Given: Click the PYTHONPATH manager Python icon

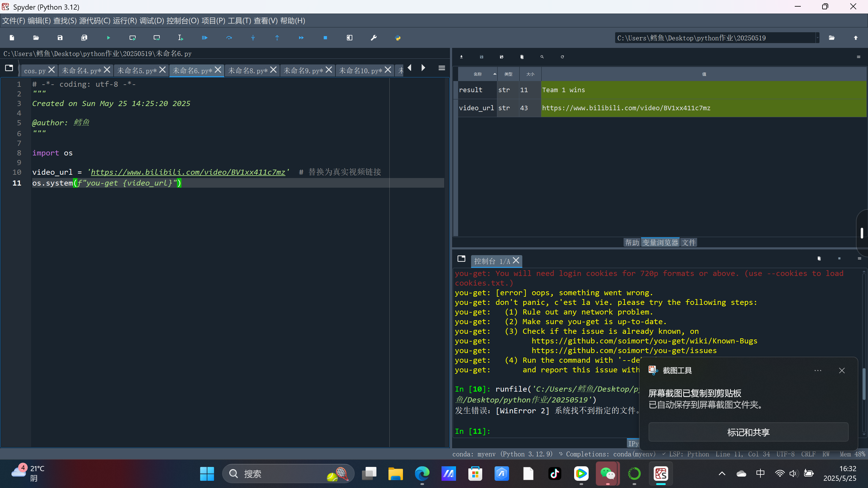Looking at the screenshot, I should coord(398,38).
